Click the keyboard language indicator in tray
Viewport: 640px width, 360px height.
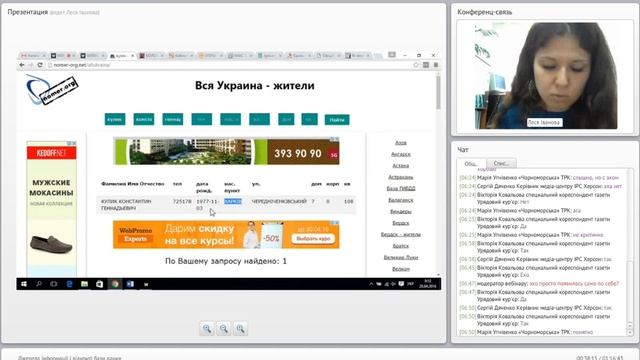click(410, 284)
